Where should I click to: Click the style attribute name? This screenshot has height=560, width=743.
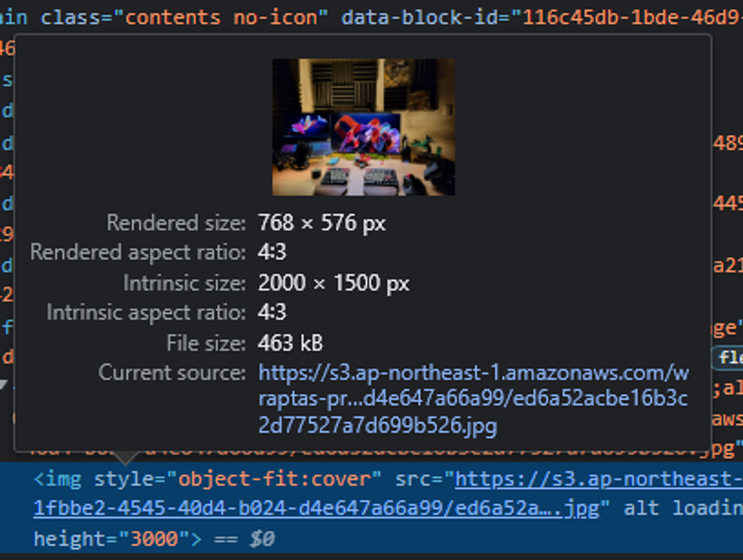click(x=123, y=479)
